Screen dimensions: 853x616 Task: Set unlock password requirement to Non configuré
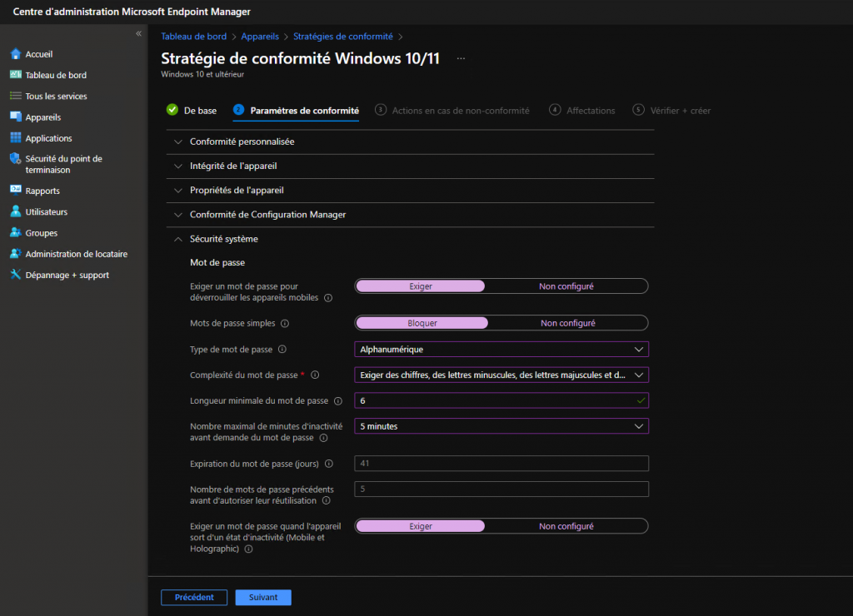[x=566, y=286]
